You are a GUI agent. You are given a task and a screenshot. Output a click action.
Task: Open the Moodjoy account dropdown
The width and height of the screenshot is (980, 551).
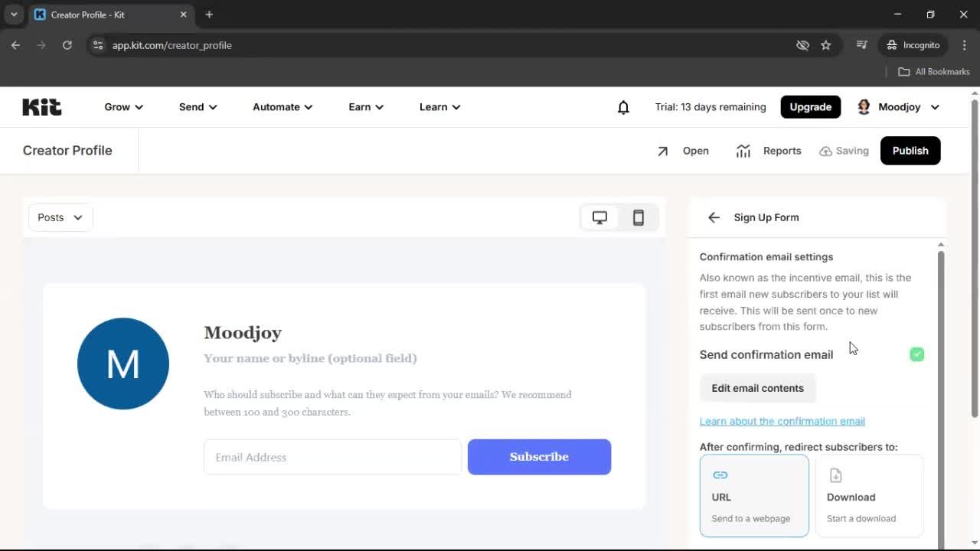click(x=899, y=107)
